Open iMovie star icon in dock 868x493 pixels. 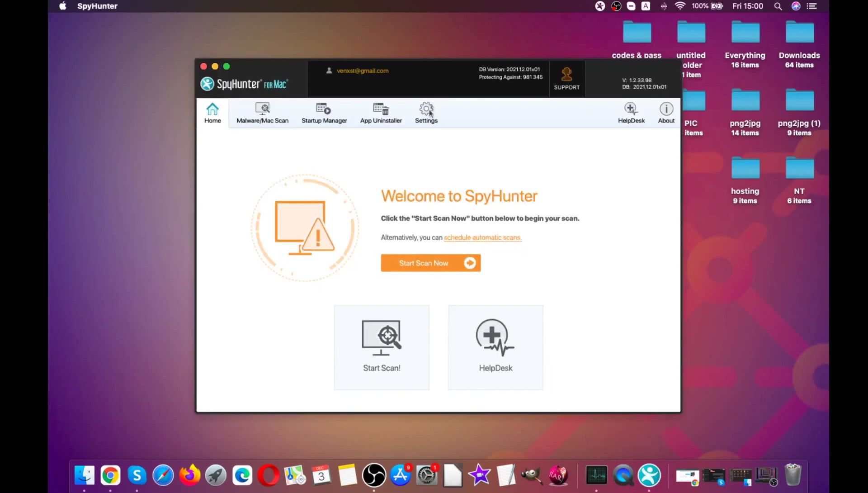479,475
